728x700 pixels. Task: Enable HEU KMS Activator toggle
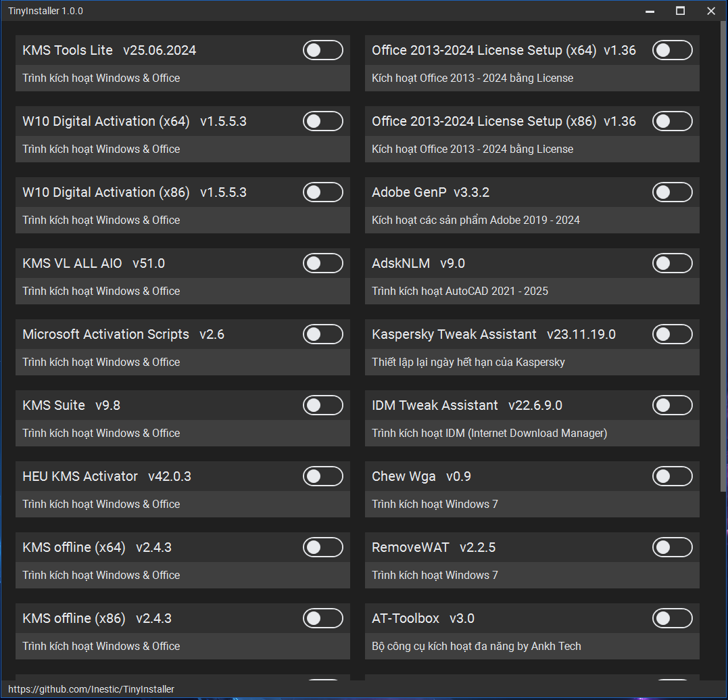323,477
